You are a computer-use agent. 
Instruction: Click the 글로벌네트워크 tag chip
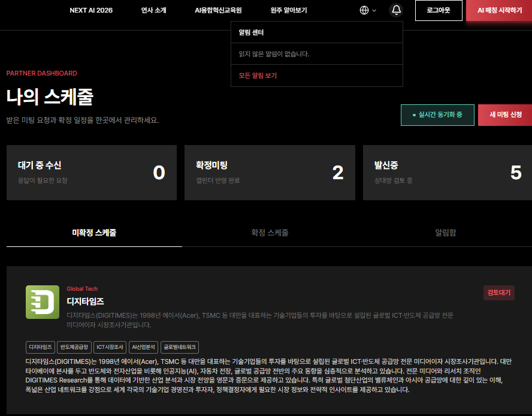tap(180, 347)
